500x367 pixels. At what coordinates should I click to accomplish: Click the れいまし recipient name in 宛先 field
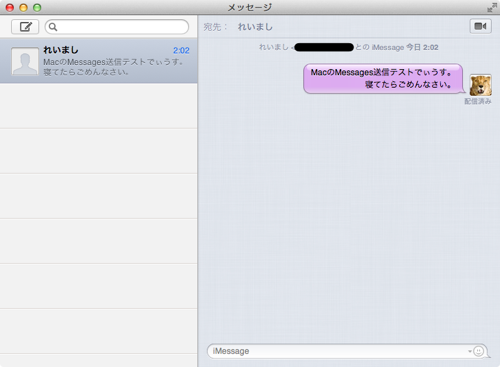pyautogui.click(x=255, y=27)
